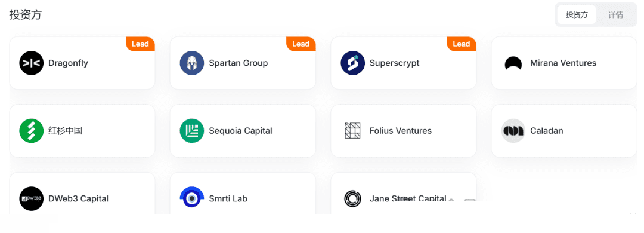This screenshot has width=644, height=233.
Task: Switch to the 详情 tab
Action: click(x=615, y=15)
